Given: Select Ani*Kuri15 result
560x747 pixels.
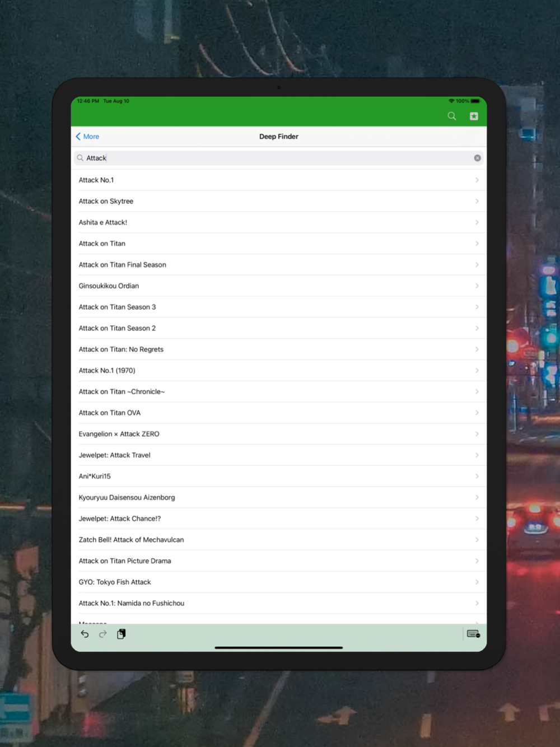Looking at the screenshot, I should [279, 477].
